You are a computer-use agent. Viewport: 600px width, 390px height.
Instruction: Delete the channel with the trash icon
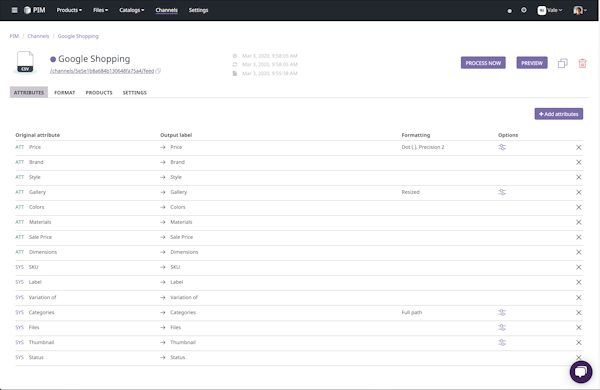point(582,63)
